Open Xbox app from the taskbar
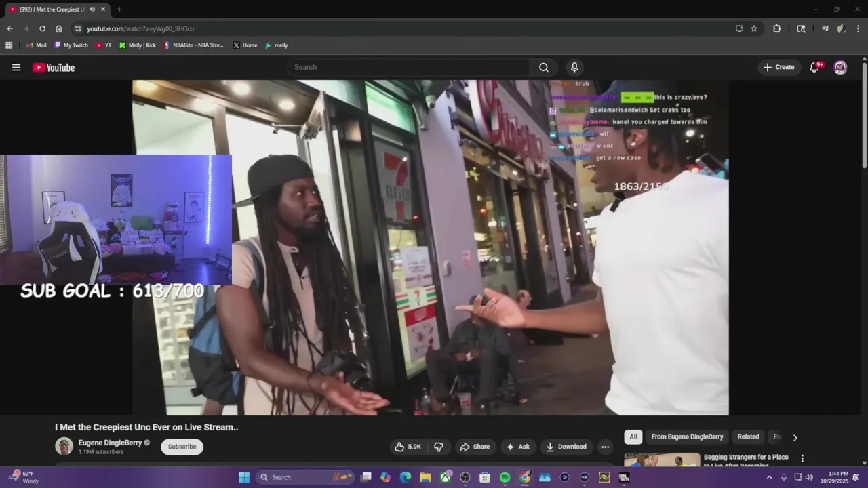This screenshot has width=868, height=488. coord(445,477)
